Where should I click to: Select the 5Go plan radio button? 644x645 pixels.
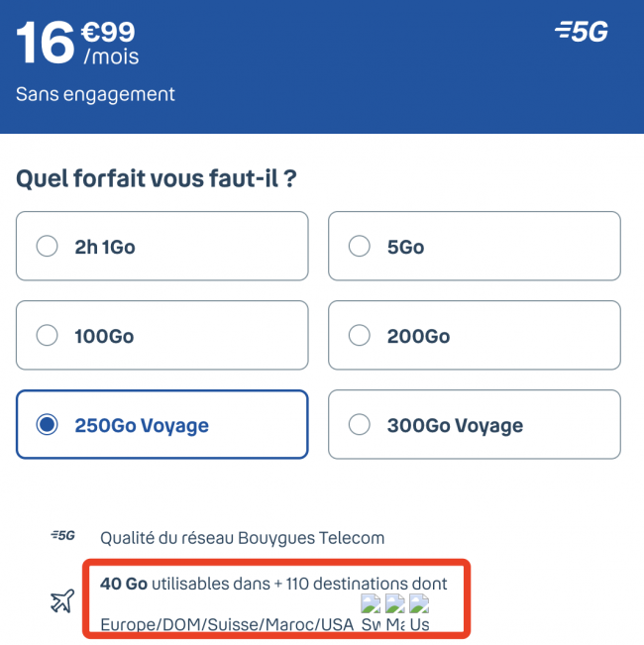pyautogui.click(x=360, y=247)
